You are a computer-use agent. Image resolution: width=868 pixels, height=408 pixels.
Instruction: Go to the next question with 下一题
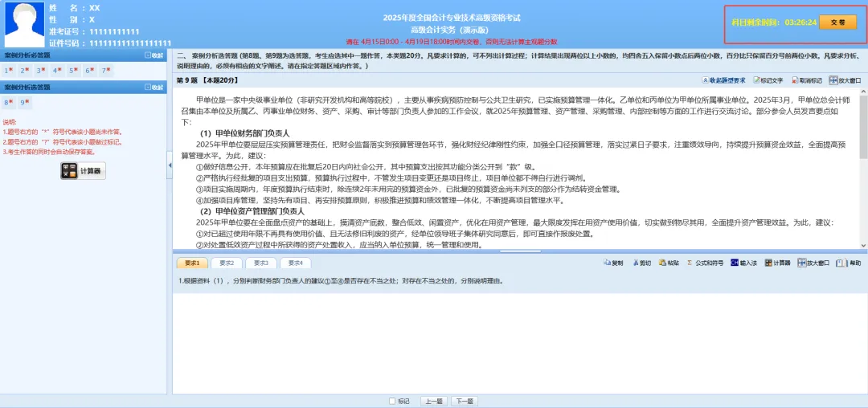tap(465, 402)
